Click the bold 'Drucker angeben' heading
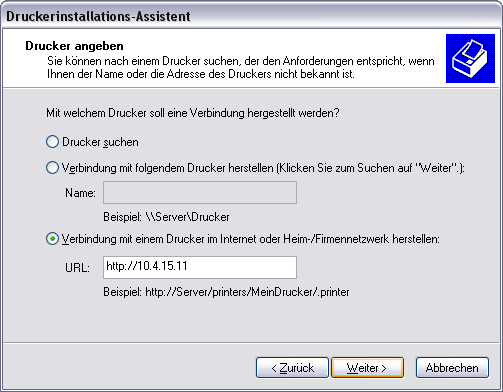 pyautogui.click(x=74, y=46)
